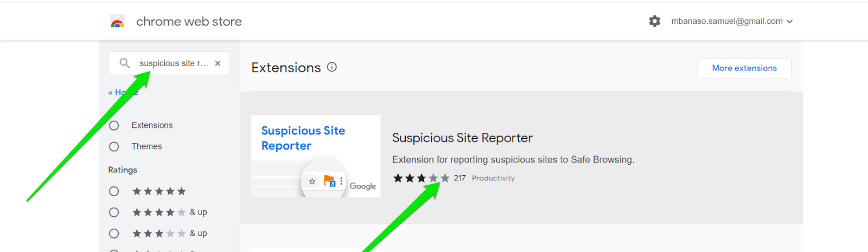Choose the three stars & up filter
The width and height of the screenshot is (868, 252).
tap(114, 234)
